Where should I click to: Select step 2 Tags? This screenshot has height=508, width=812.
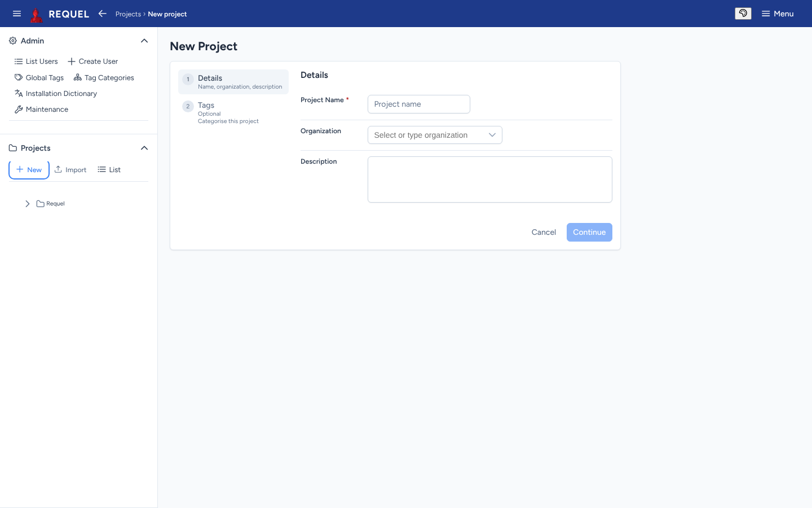[233, 112]
